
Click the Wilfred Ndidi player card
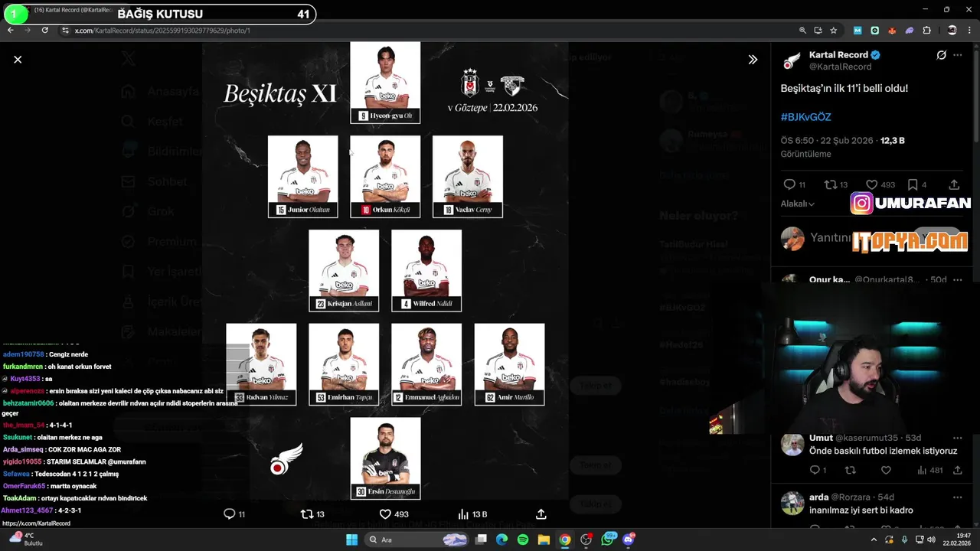pos(426,270)
